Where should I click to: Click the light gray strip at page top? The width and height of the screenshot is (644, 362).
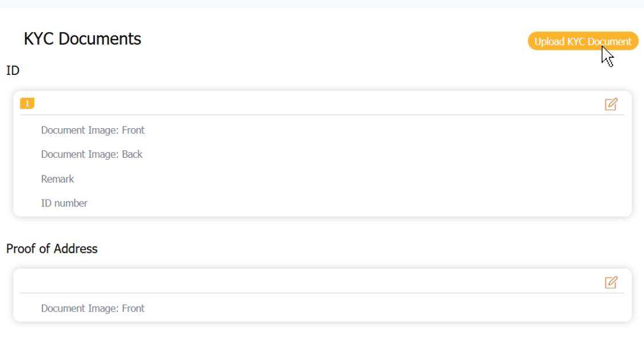point(322,3)
